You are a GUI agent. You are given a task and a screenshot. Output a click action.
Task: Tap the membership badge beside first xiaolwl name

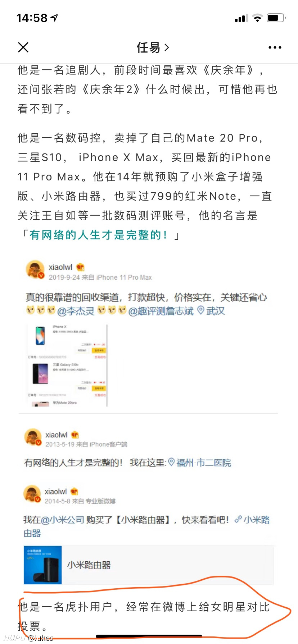coord(80,267)
